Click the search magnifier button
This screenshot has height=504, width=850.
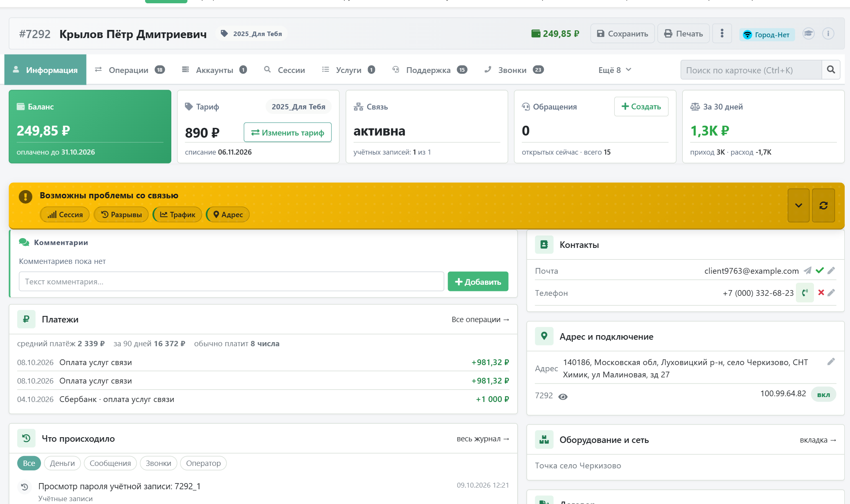[x=831, y=70]
